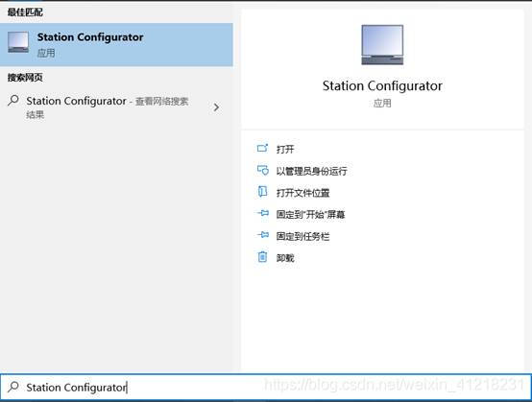Click the 搜索网页 section header
The image size is (532, 402).
pos(25,78)
